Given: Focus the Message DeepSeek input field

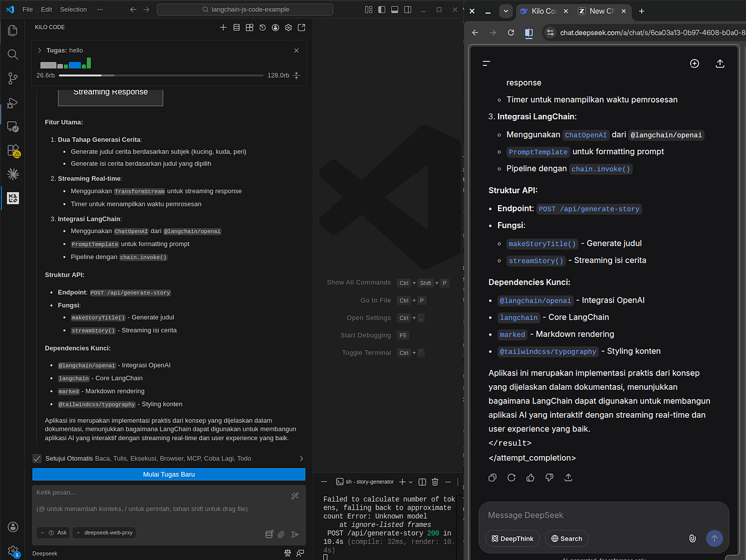Looking at the screenshot, I should click(603, 515).
